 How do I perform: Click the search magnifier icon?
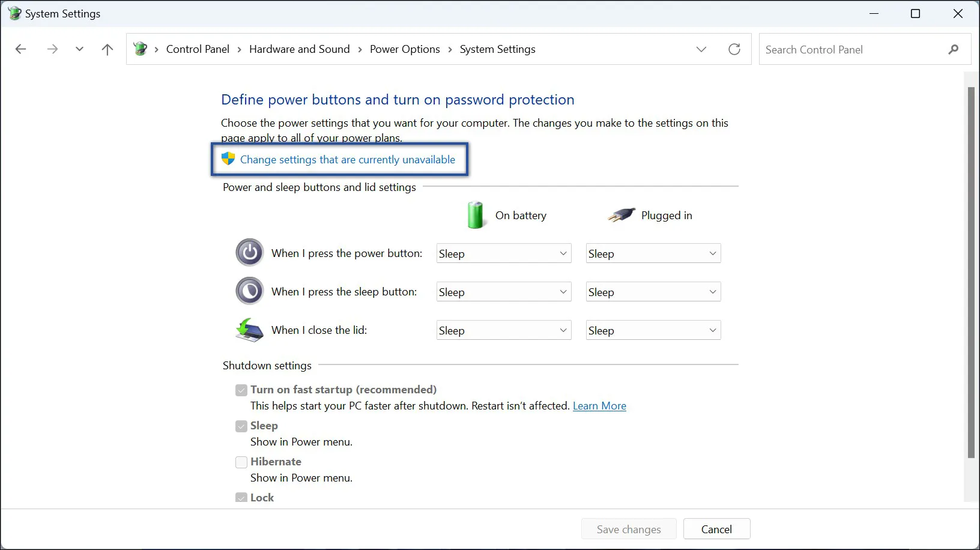pos(954,49)
